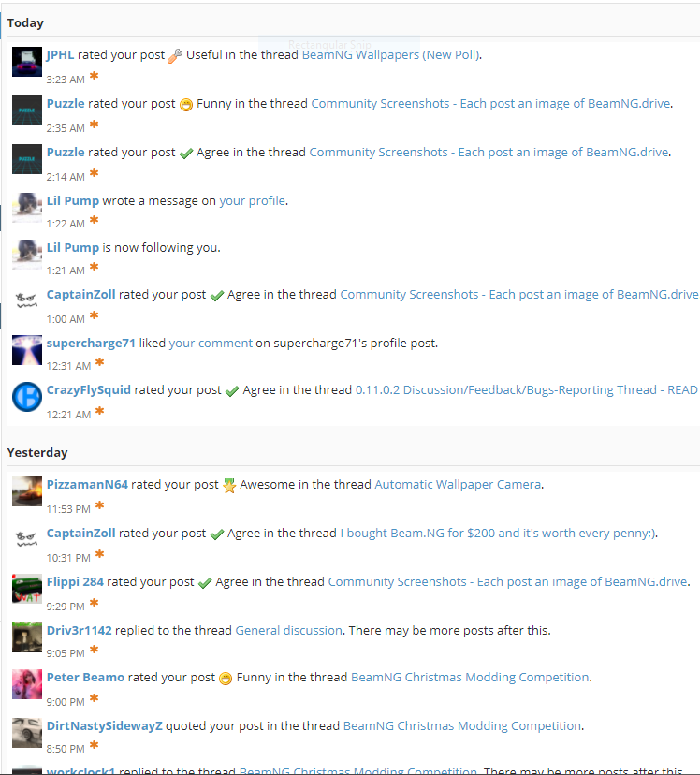700x775 pixels.
Task: Open BeamNG Wallpapers (New Poll) thread
Action: coord(389,55)
